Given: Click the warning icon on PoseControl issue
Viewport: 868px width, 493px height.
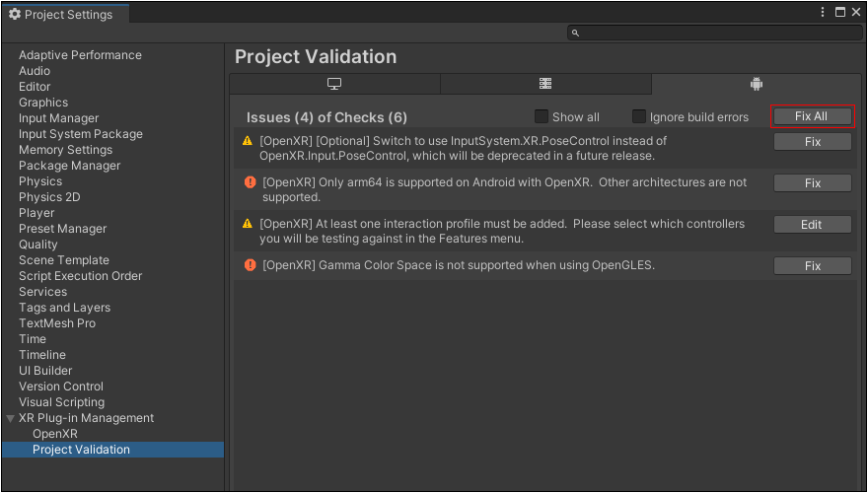Looking at the screenshot, I should pyautogui.click(x=248, y=141).
